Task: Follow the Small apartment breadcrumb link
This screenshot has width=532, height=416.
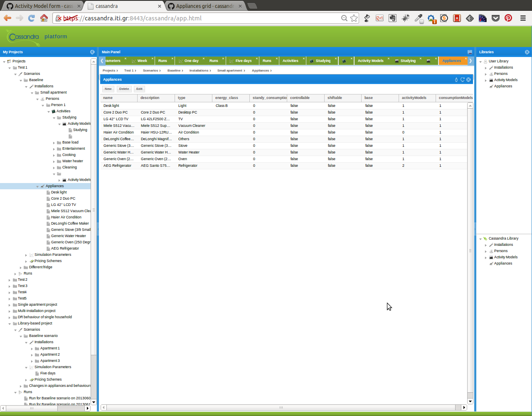Action: click(229, 71)
